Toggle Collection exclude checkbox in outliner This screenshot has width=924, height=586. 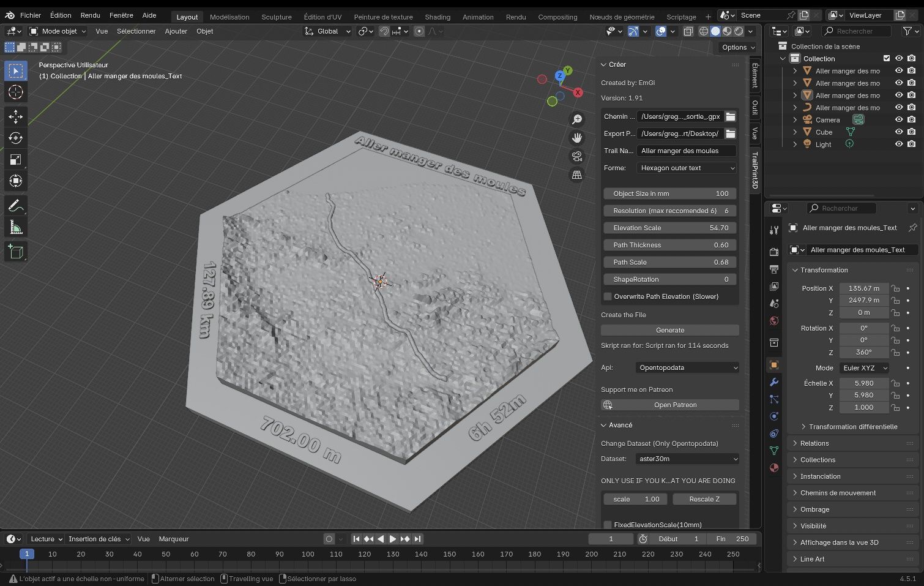coord(887,59)
